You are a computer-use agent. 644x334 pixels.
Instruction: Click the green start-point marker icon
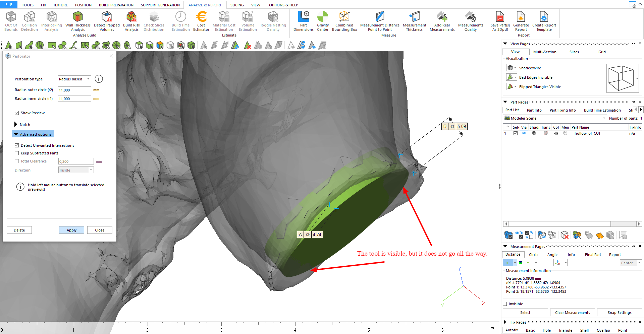[520, 263]
